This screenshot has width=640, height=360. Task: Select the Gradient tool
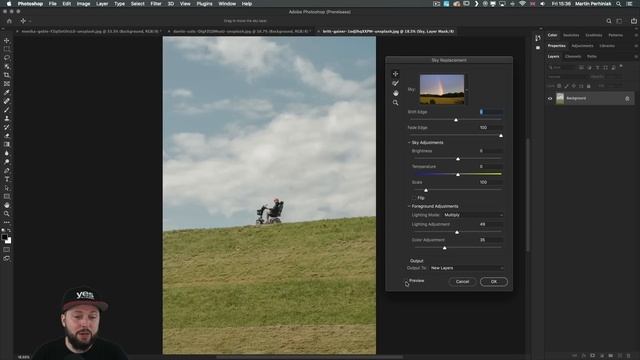tap(7, 144)
